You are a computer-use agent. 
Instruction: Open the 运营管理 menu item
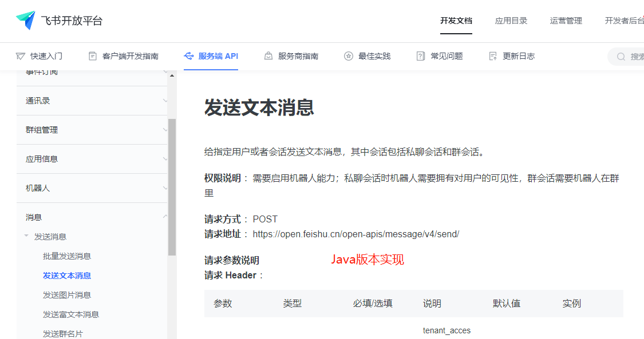tap(566, 21)
